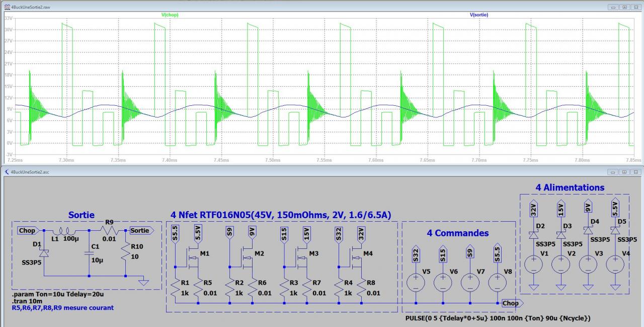644x327 pixels.
Task: Click the .param Ton=10u Tdelay=20u directive
Action: pyautogui.click(x=57, y=295)
